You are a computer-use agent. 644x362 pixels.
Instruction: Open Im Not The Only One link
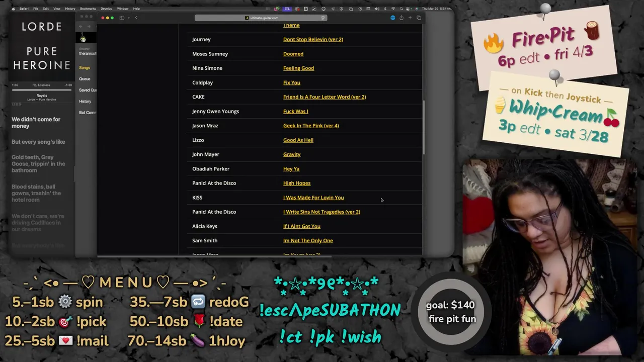tap(308, 240)
